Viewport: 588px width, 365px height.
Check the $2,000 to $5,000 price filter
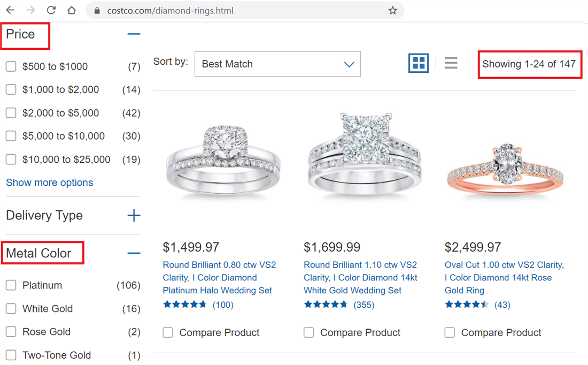11,113
